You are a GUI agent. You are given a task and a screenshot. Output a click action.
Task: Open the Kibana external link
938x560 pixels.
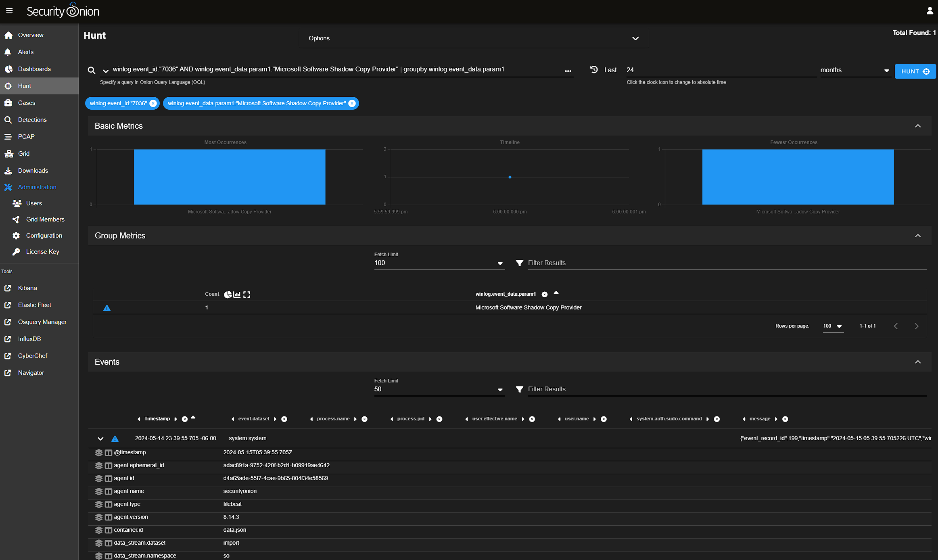click(x=27, y=288)
